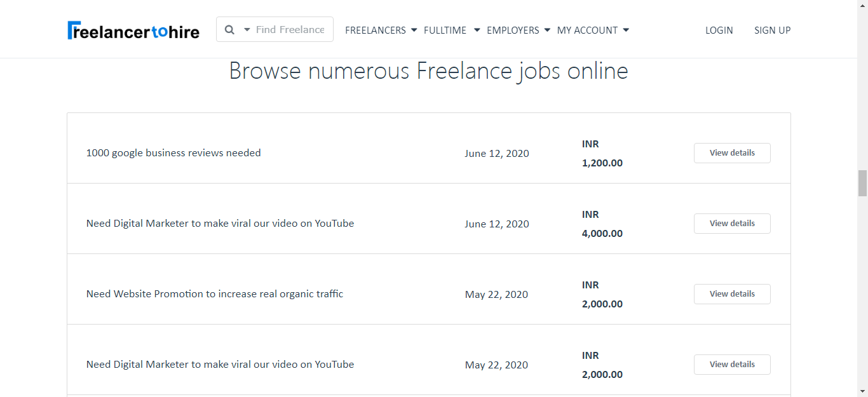The height and width of the screenshot is (397, 868).
Task: Type in the Find Freelancers search field
Action: point(290,30)
